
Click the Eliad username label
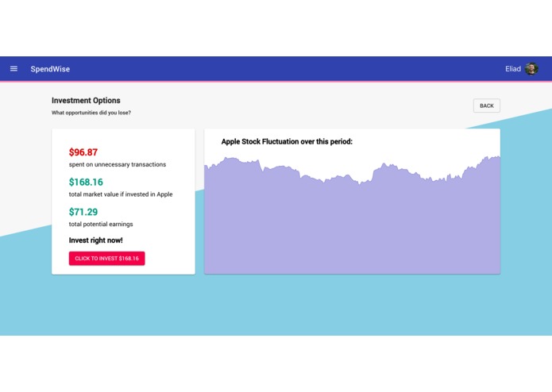[513, 69]
